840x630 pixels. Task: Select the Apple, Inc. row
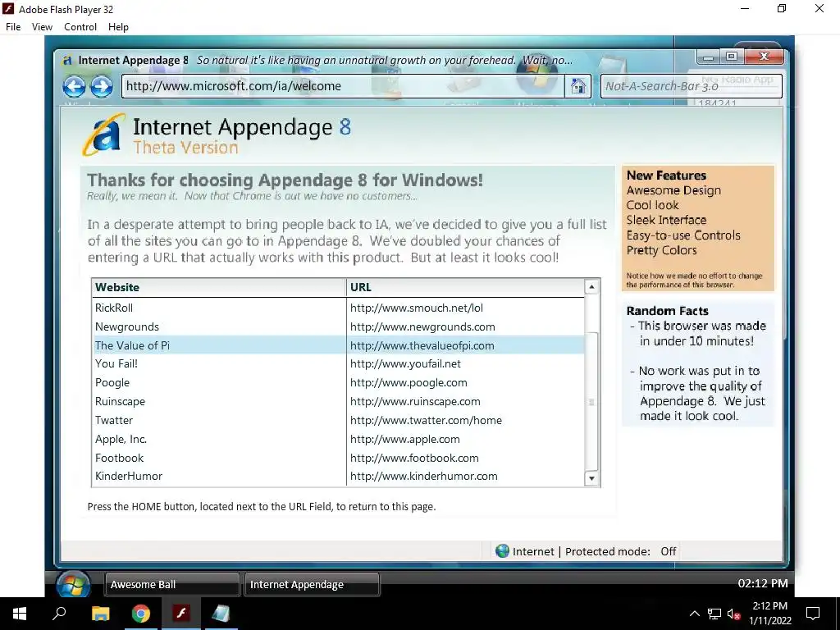(338, 440)
